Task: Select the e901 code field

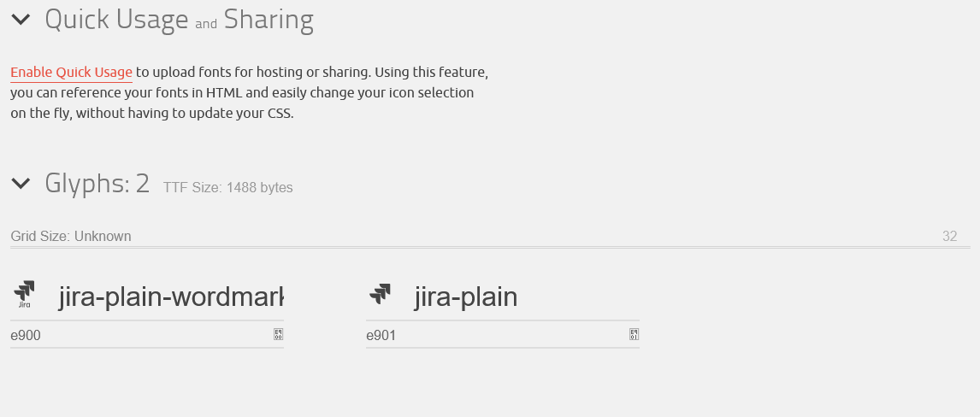Action: pos(496,335)
